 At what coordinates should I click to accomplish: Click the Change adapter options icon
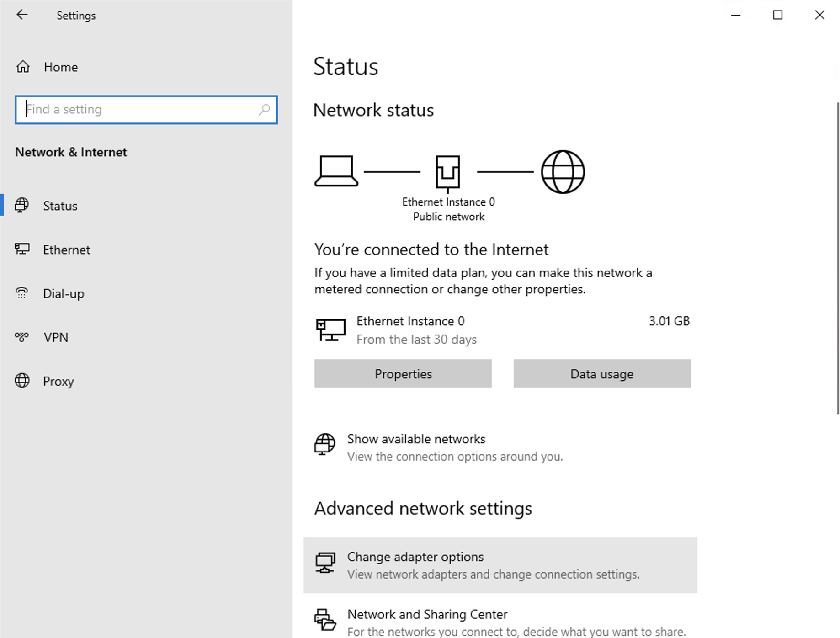coord(325,563)
